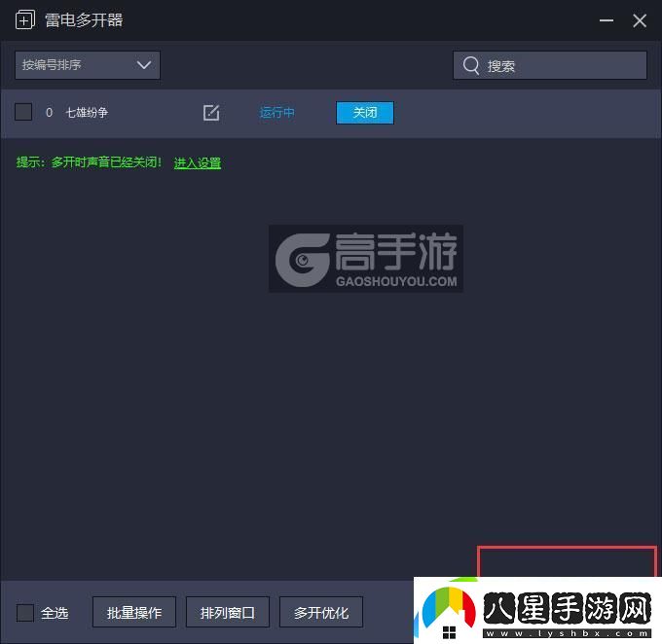This screenshot has width=662, height=644.
Task: Click the 搜索 search input field
Action: 550,65
